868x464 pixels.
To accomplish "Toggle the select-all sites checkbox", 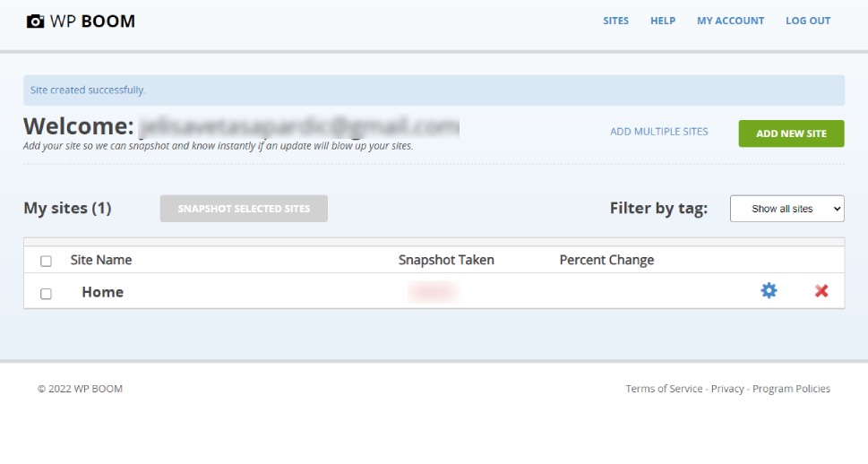I will coord(47,262).
